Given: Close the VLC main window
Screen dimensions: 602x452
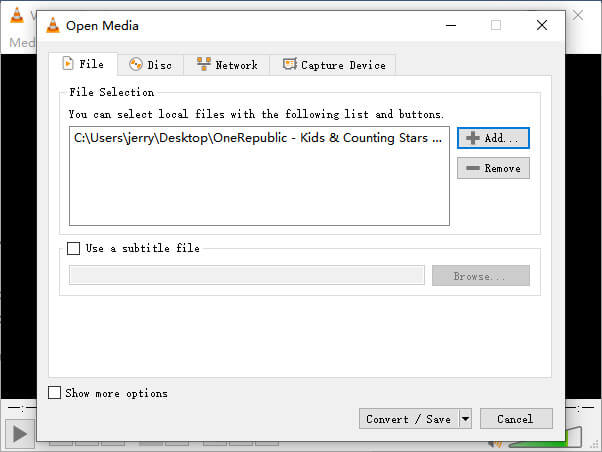Looking at the screenshot, I should pos(578,15).
